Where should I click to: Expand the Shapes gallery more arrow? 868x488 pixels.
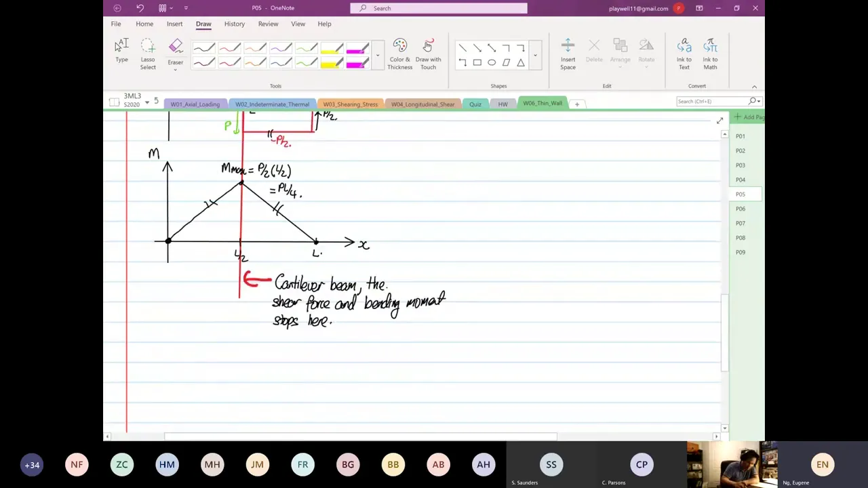click(x=535, y=56)
